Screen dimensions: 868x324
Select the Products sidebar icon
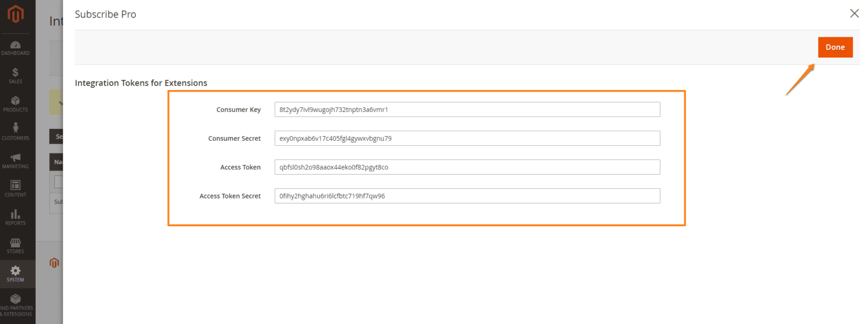point(15,104)
